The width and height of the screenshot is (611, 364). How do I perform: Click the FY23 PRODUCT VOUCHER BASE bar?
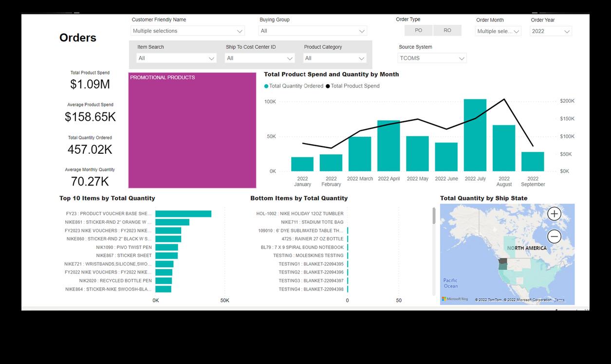point(183,214)
